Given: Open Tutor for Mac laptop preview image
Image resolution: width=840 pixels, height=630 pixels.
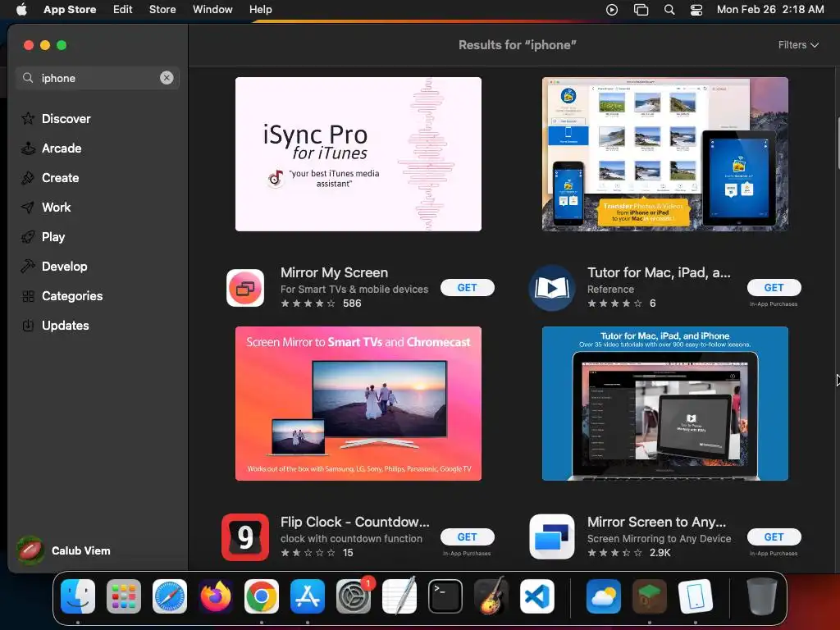Looking at the screenshot, I should pyautogui.click(x=664, y=404).
